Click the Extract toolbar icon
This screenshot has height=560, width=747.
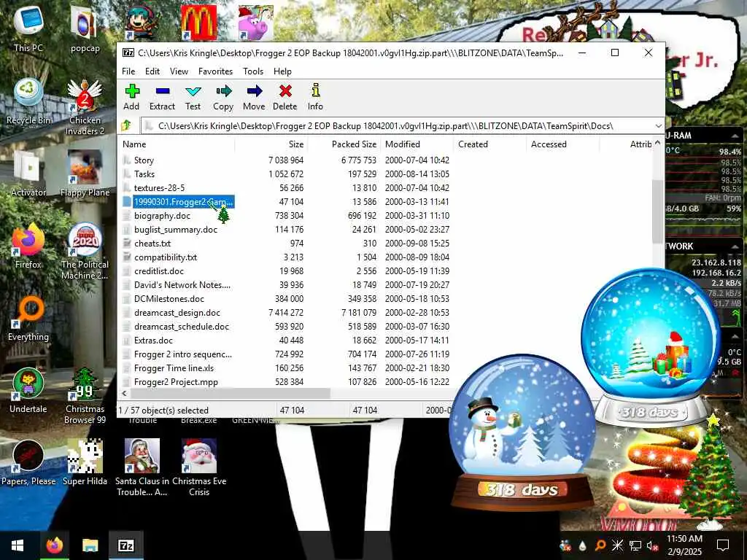pyautogui.click(x=162, y=97)
